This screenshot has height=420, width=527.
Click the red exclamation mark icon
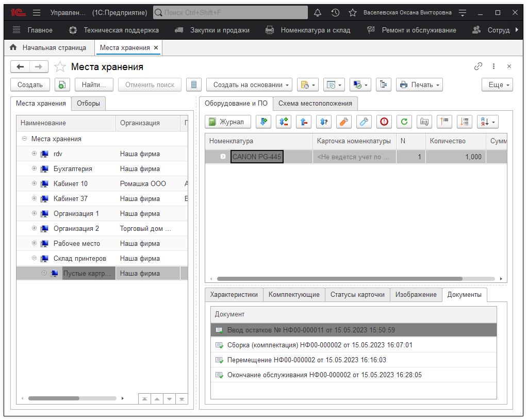(x=384, y=122)
